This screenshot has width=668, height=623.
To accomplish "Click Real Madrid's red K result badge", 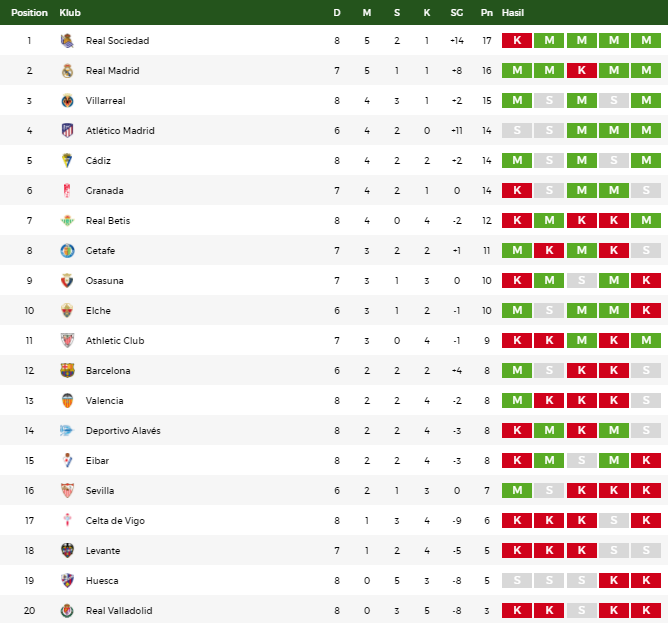I will click(582, 70).
